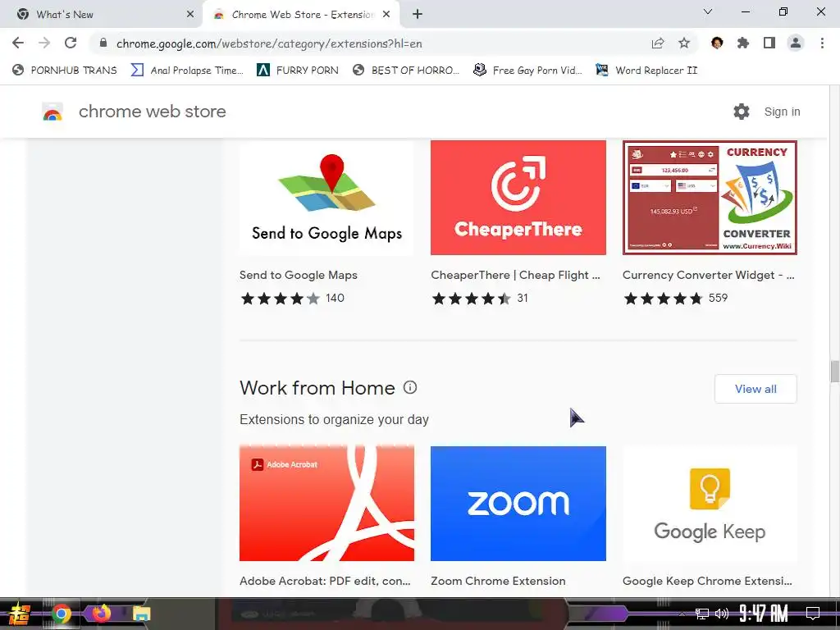Open Google Keep Chrome Extension title link
Image resolution: width=840 pixels, height=630 pixels.
[707, 581]
